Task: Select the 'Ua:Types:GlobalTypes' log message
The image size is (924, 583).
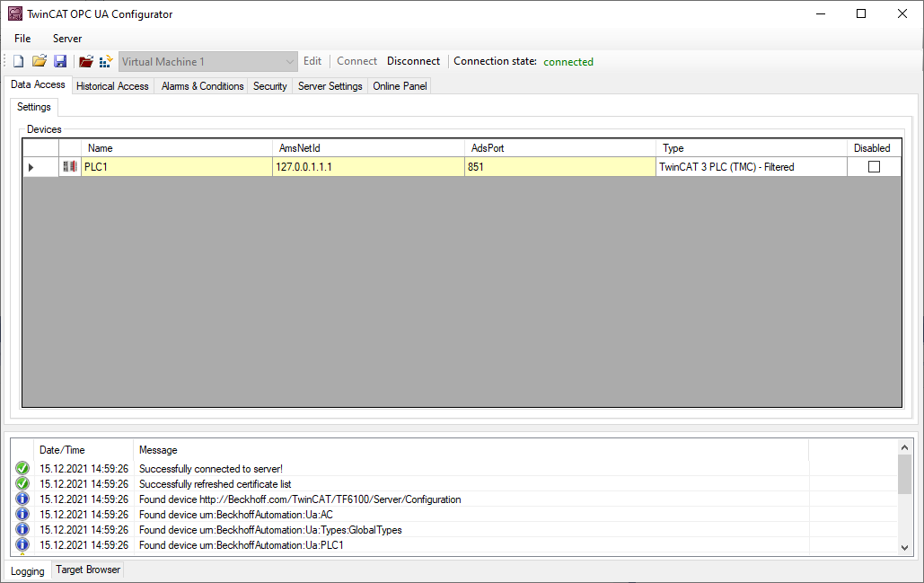Action: tap(270, 530)
